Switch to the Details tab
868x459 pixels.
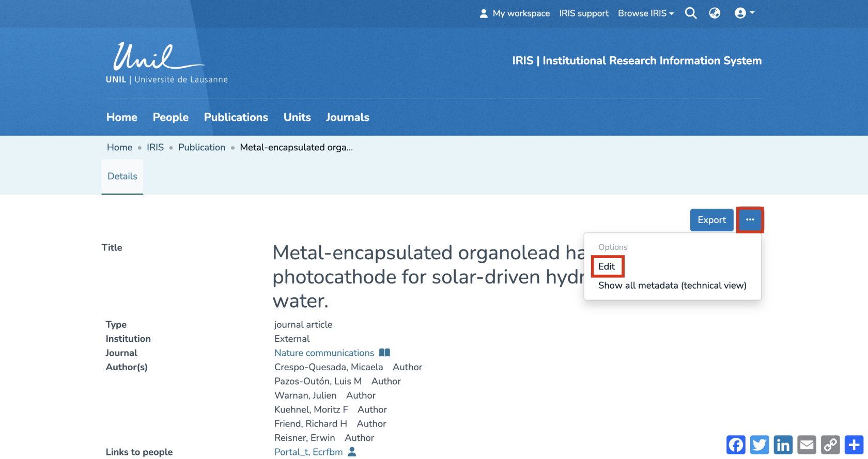(122, 177)
